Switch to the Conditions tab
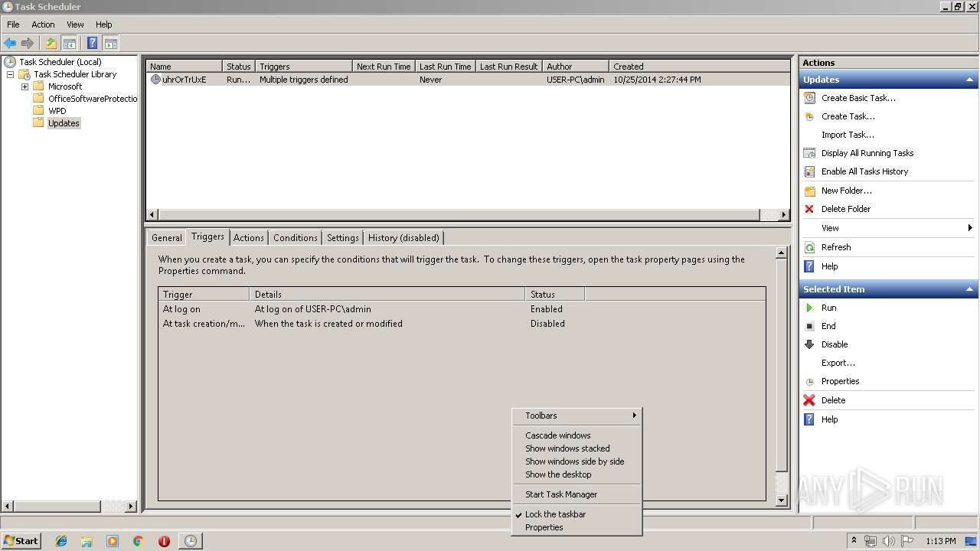This screenshot has height=551, width=980. tap(296, 238)
